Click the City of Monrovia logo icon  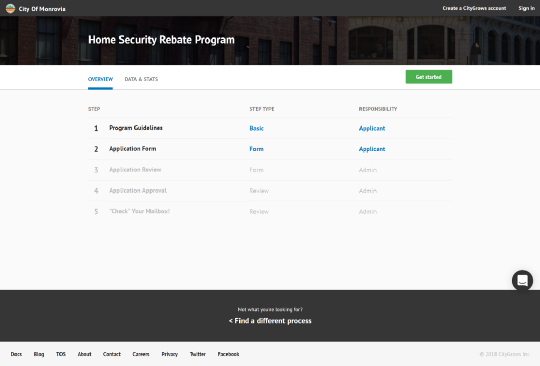click(10, 9)
